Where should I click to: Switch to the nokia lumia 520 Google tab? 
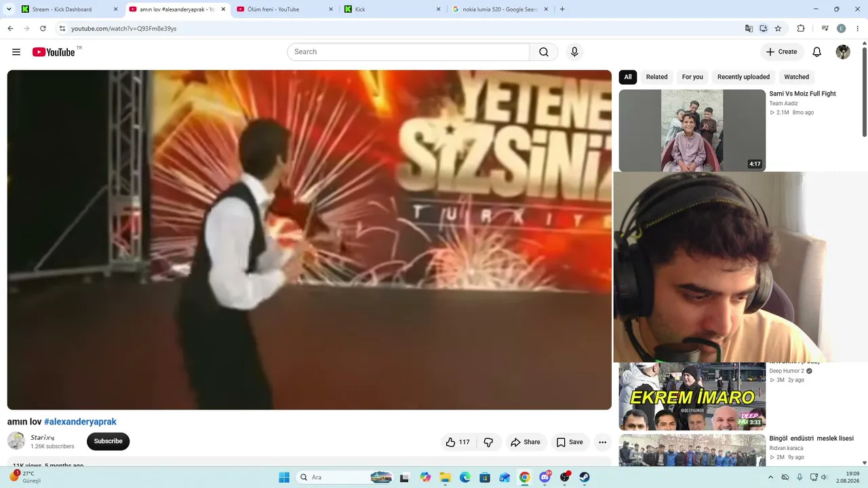500,9
